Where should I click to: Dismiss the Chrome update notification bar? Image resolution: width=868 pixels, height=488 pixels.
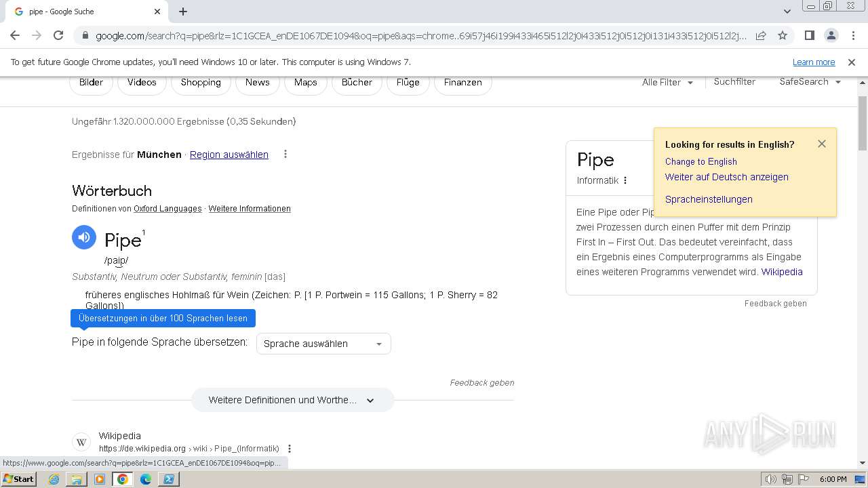point(852,62)
